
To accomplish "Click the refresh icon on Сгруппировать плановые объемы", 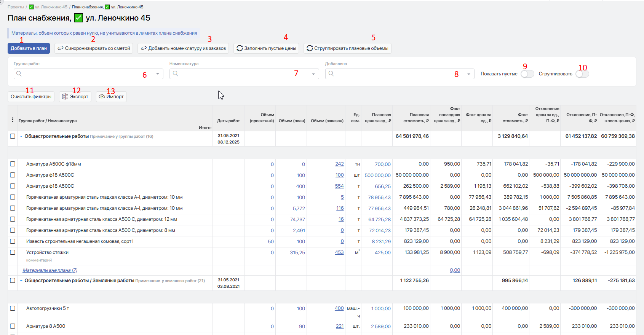I will tap(310, 48).
